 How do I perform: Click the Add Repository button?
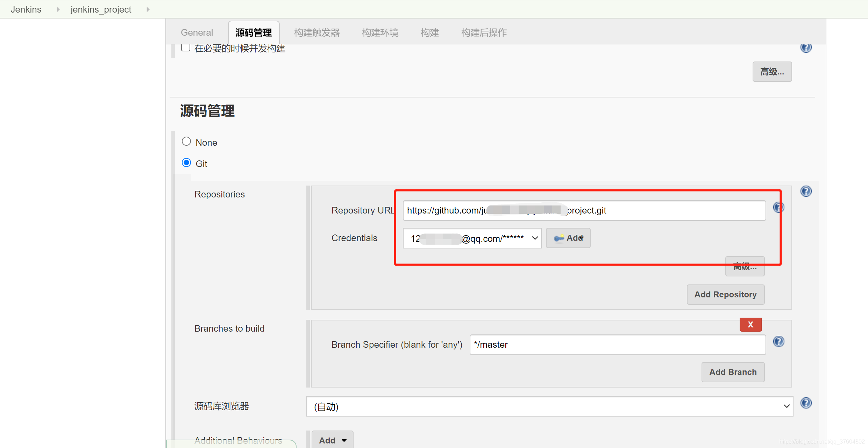pos(725,294)
